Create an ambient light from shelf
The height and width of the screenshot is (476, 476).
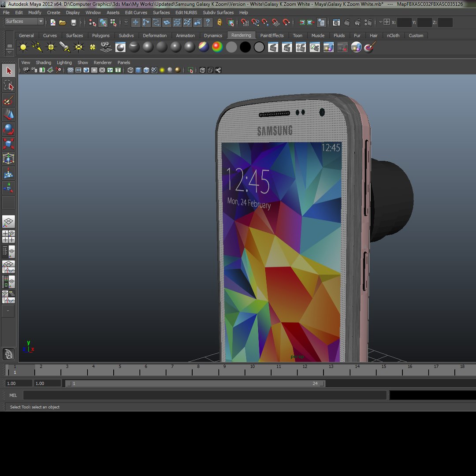(x=23, y=47)
